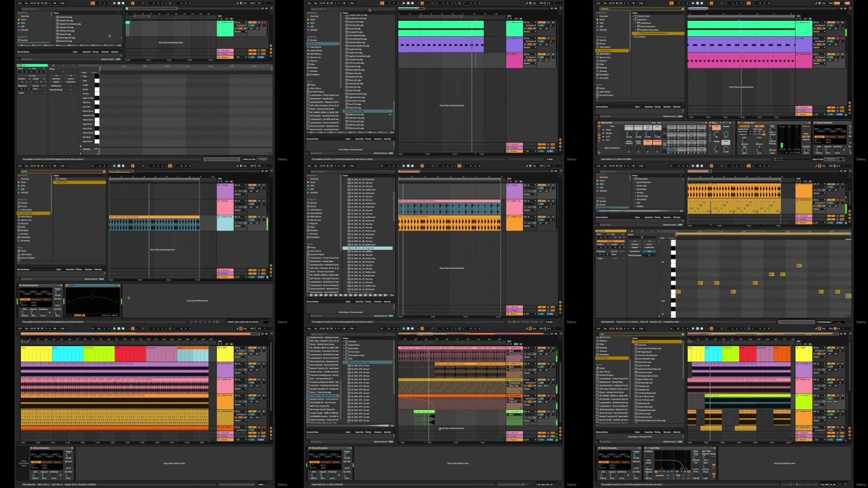Screen dimensions: 868x488
Task: Toggle the loop switch in the Compressor window
Action: coord(748,3)
